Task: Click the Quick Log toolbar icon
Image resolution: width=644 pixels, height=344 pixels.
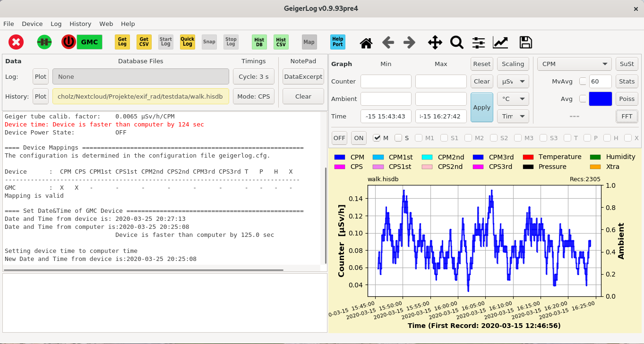Action: pos(188,42)
